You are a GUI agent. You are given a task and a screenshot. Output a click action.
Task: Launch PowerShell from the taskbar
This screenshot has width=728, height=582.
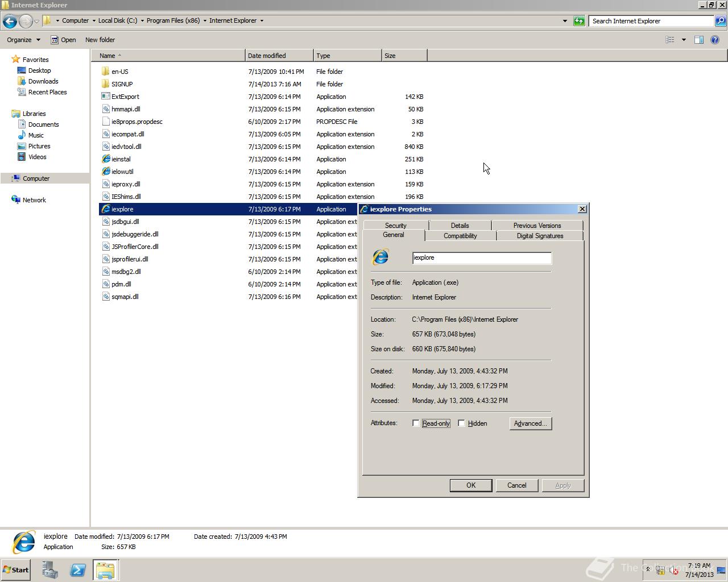[78, 570]
